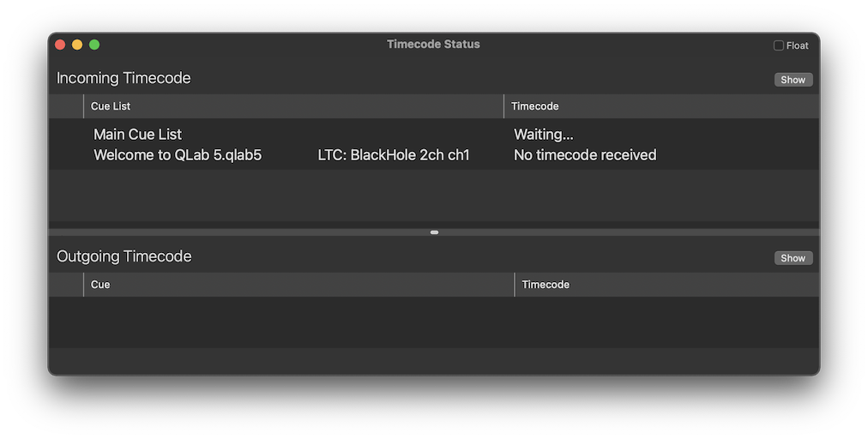Screen dimensions: 868x439
Task: Click the Waiting... timecode status
Action: click(x=543, y=135)
